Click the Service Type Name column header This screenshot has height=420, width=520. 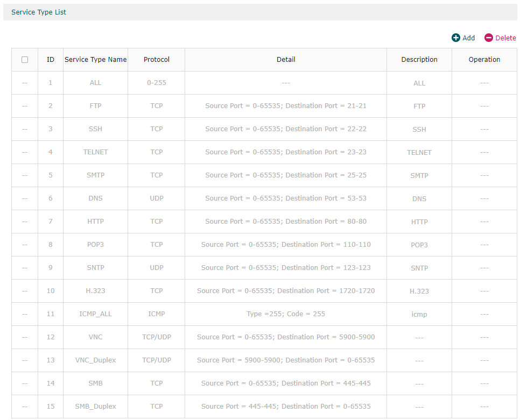pos(95,60)
